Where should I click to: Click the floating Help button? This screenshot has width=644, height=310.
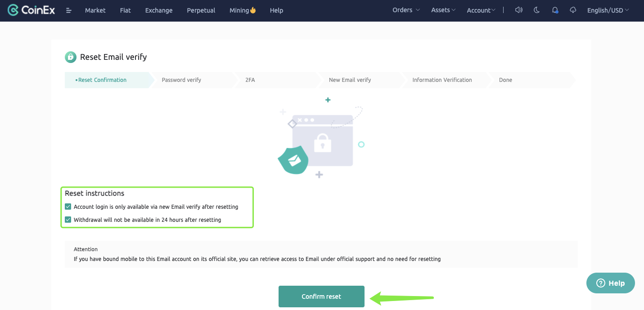coord(610,283)
